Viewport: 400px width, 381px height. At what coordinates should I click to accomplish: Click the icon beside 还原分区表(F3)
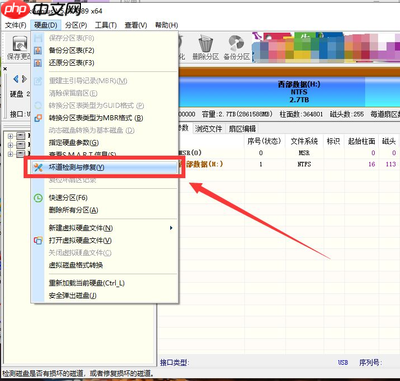click(38, 63)
